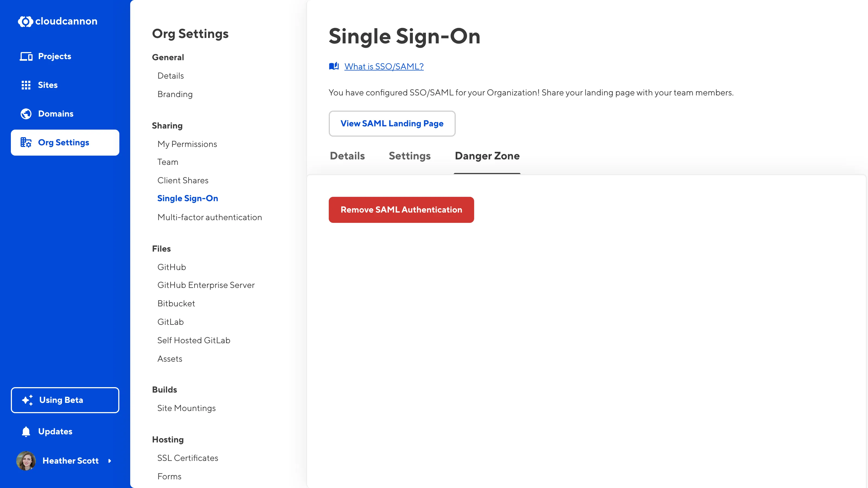This screenshot has width=868, height=488.
Task: Click View SAML Landing Page
Action: [x=392, y=124]
